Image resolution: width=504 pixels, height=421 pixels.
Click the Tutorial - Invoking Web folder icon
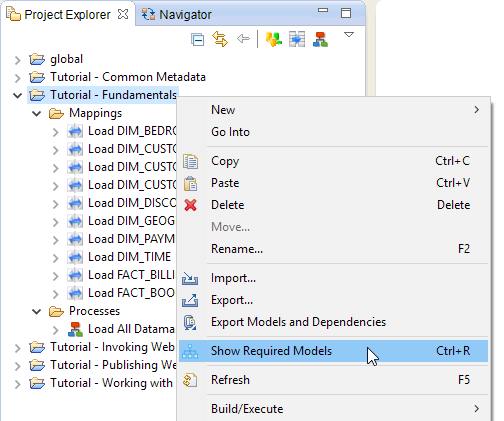click(x=37, y=347)
